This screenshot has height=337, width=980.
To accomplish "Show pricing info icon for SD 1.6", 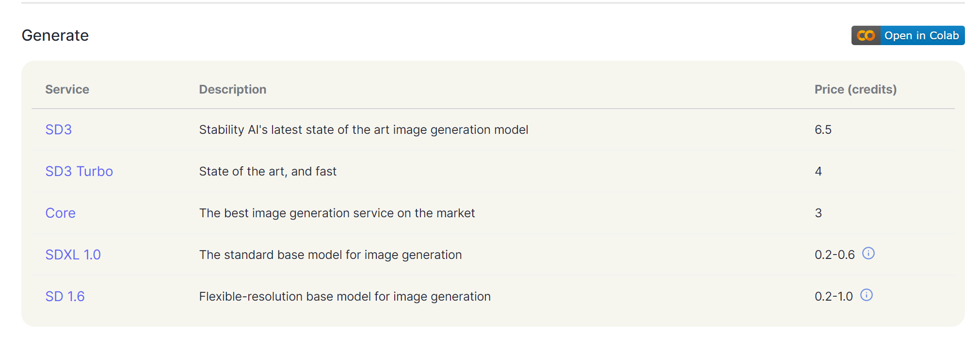I will [x=867, y=295].
